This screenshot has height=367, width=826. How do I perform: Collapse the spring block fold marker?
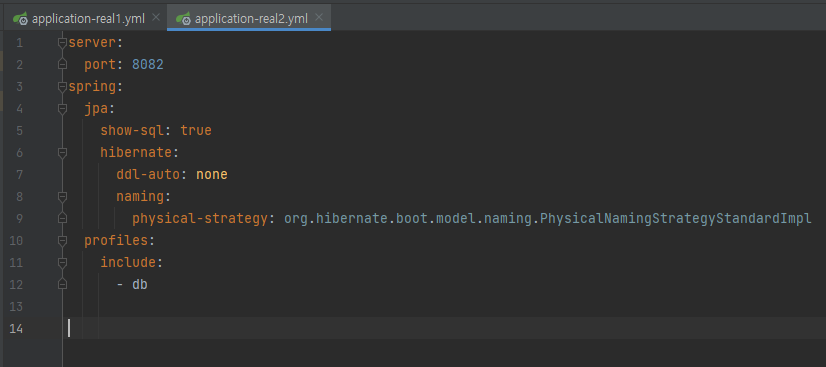coord(63,86)
